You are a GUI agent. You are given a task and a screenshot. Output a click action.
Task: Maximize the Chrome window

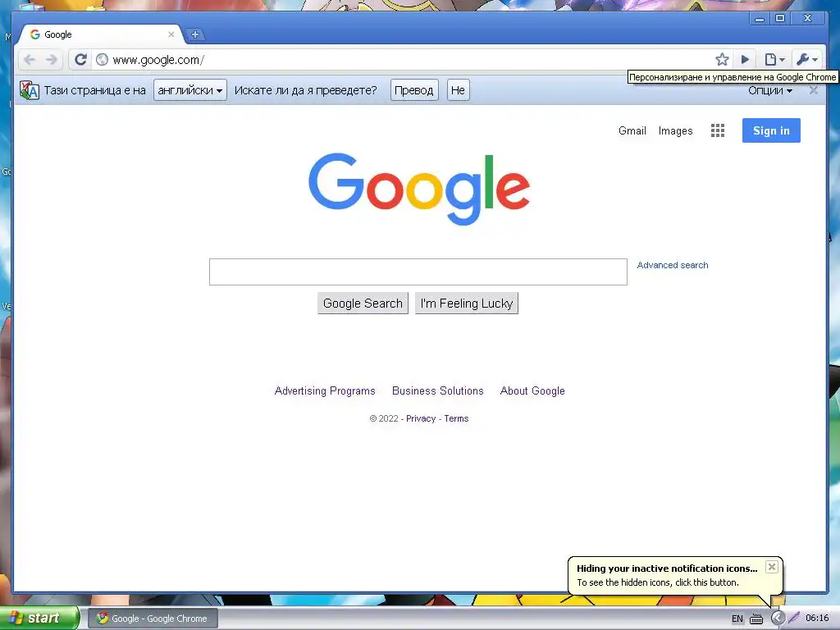click(780, 18)
